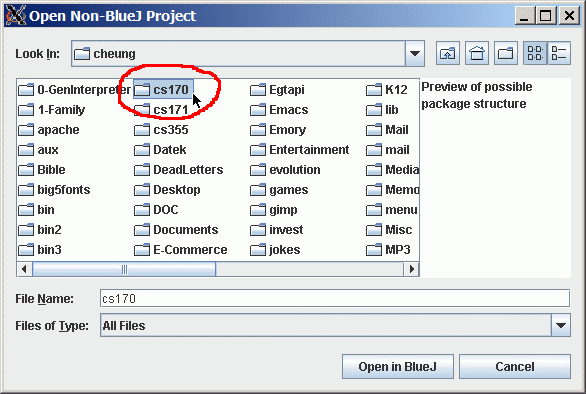Select the aux folder icon

pos(26,150)
